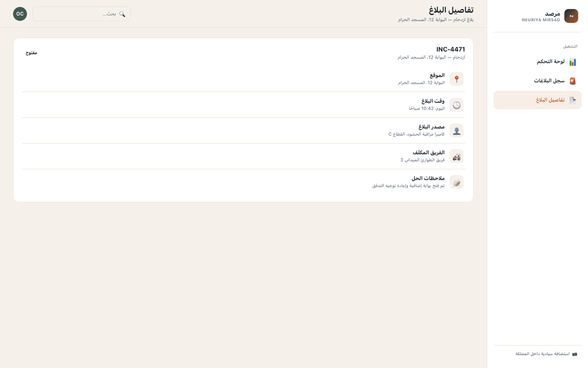
Task: Click the الموقع row title
Action: [437, 75]
